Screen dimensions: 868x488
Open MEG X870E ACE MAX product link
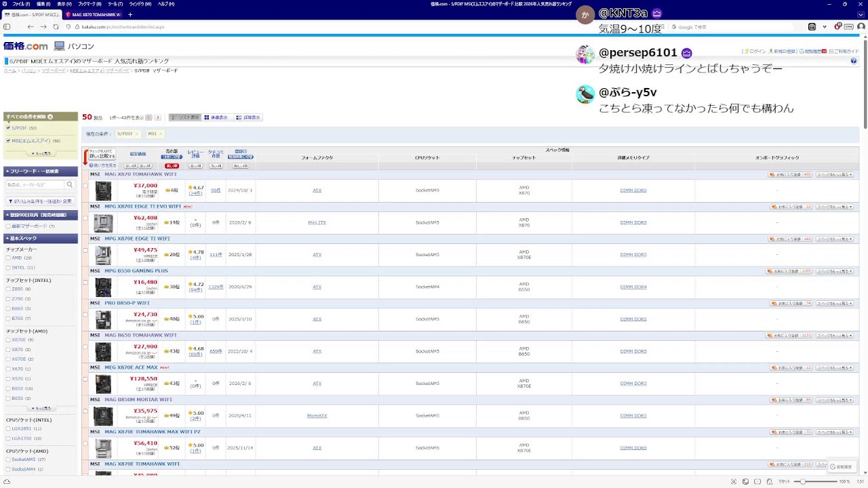131,367
